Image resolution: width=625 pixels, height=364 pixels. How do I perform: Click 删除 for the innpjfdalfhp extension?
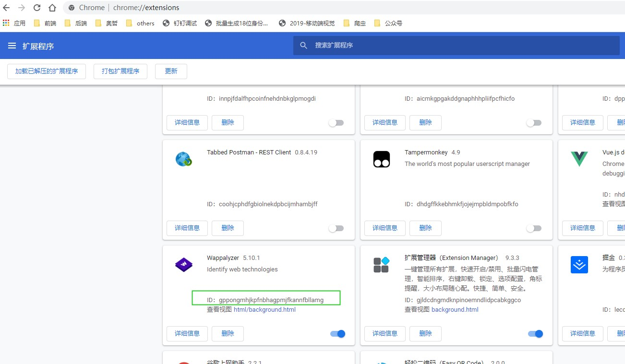228,122
